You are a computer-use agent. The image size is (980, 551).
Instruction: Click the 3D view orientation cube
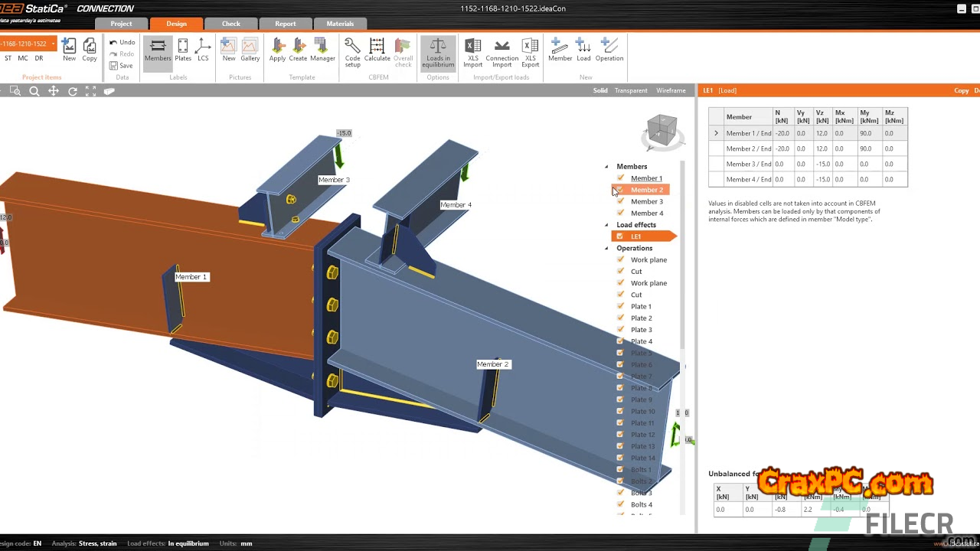click(x=661, y=130)
